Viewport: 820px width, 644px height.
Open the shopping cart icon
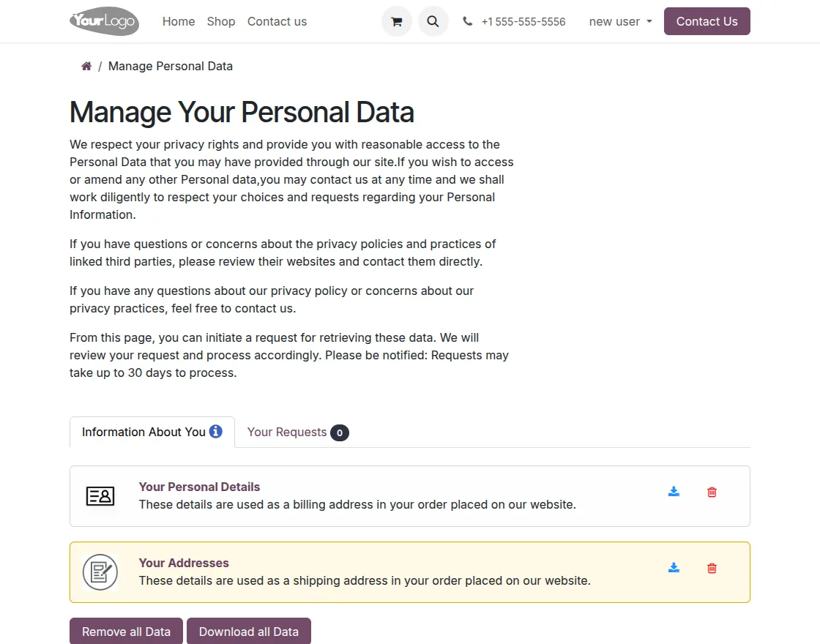(396, 21)
